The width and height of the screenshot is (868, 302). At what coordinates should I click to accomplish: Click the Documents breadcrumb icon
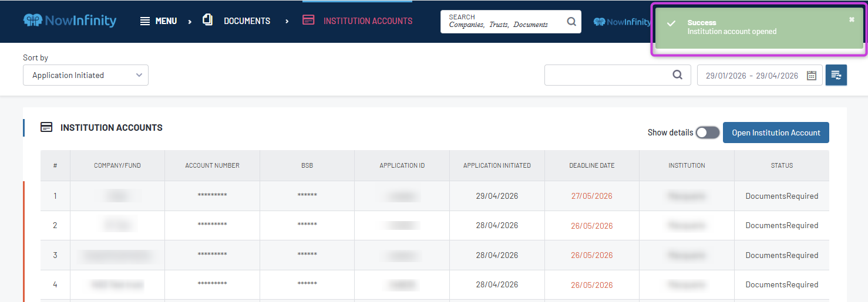(x=207, y=20)
